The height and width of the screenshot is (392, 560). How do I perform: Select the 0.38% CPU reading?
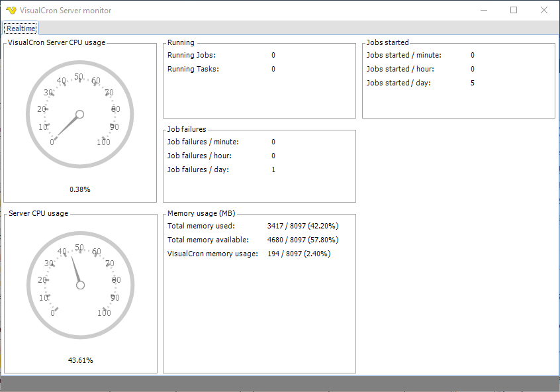click(x=79, y=189)
